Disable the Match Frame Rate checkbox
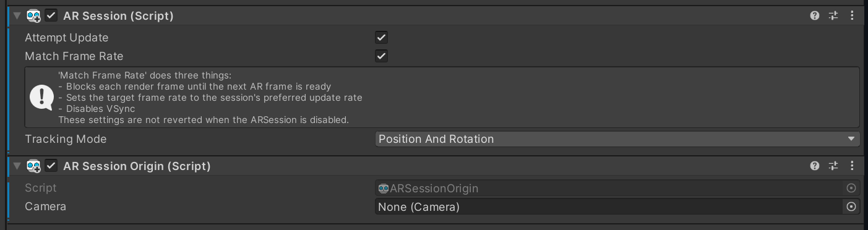The image size is (868, 230). coord(382,56)
